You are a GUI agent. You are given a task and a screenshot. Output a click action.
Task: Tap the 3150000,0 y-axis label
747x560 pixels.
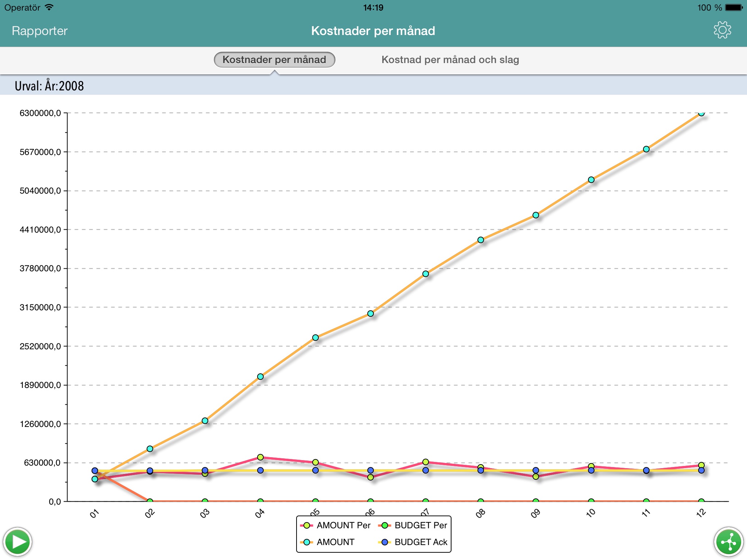point(40,307)
